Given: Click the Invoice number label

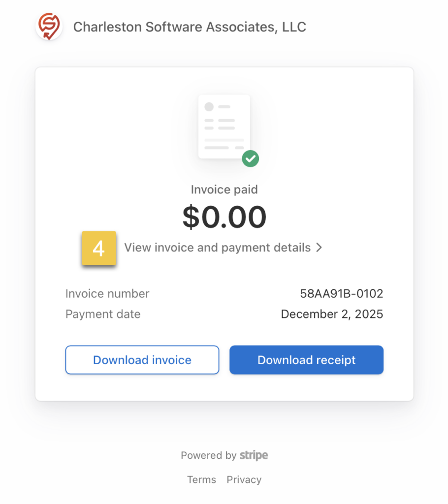Looking at the screenshot, I should click(107, 294).
